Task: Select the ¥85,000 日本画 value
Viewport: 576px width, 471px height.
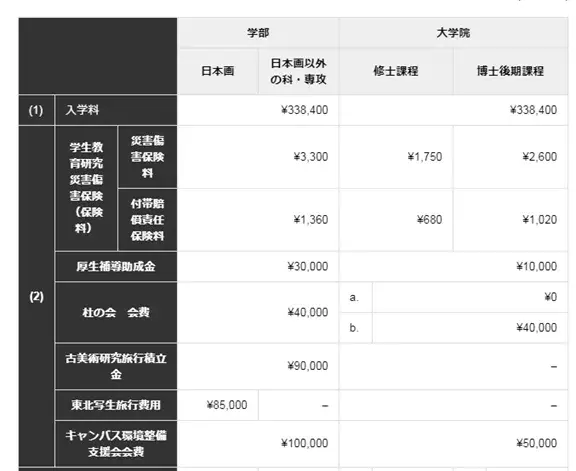Action: (x=227, y=405)
